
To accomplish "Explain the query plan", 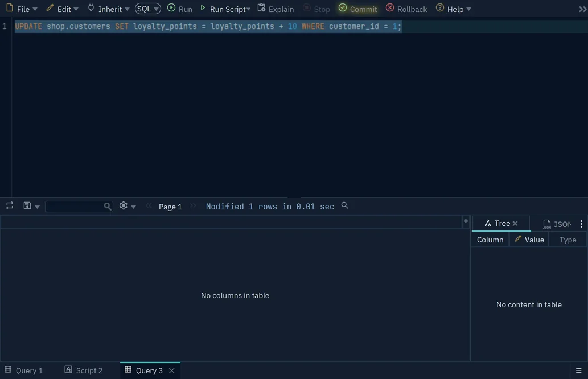I will tap(276, 9).
